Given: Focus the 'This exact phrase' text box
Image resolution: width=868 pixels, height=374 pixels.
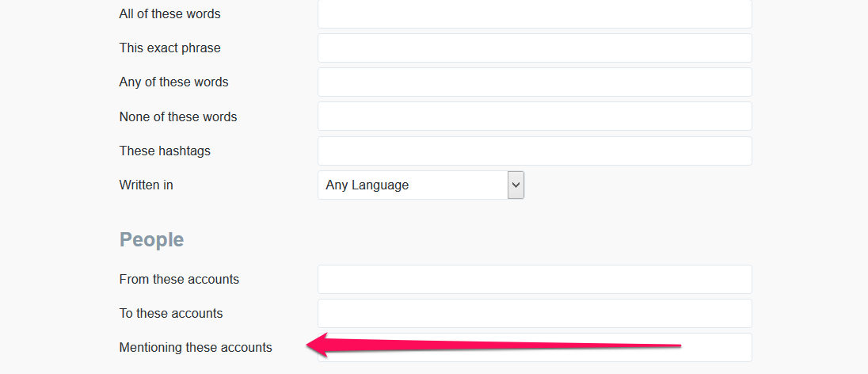Looking at the screenshot, I should (535, 48).
